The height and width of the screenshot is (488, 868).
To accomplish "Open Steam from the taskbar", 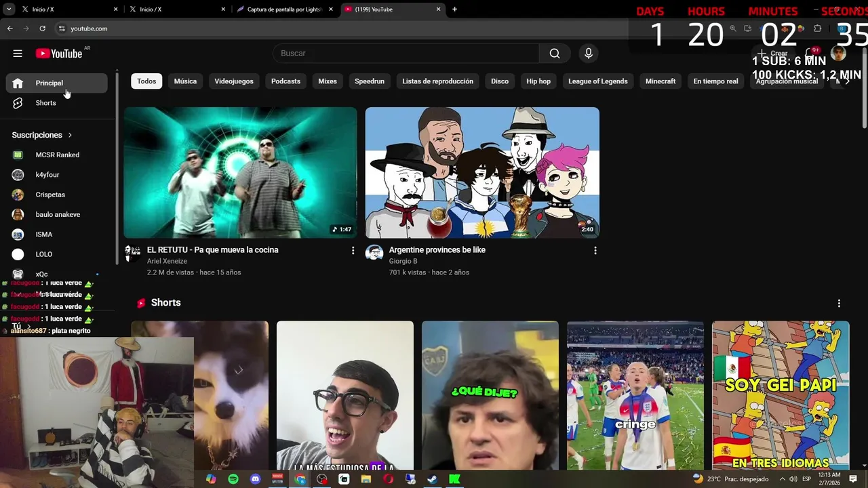I will 432,479.
